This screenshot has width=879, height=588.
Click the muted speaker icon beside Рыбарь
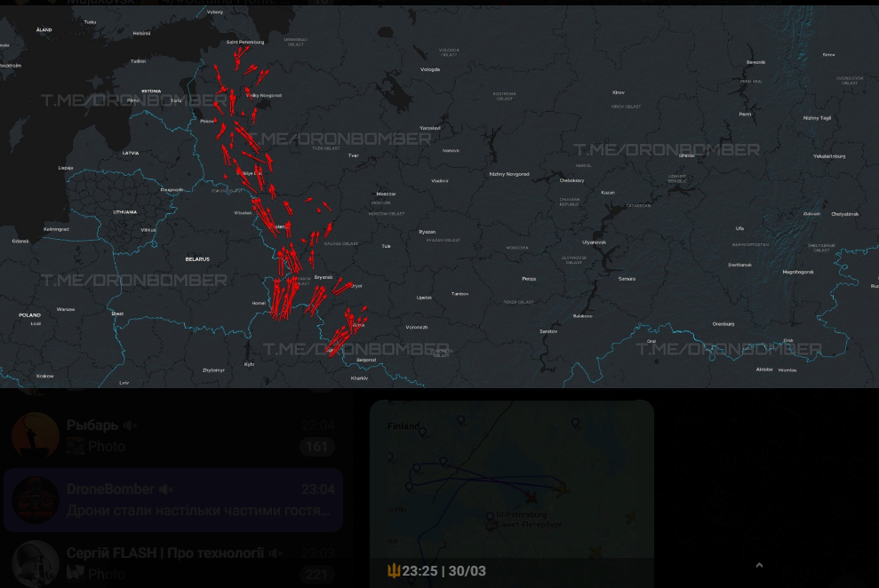click(131, 425)
